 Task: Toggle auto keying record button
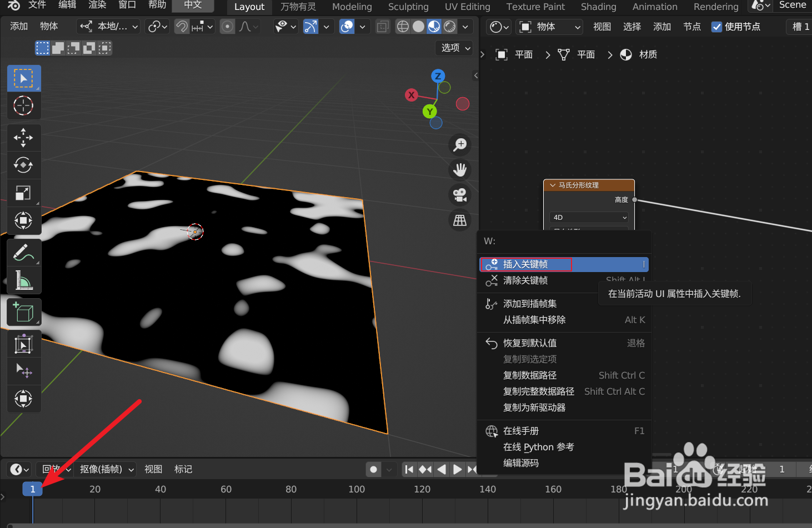(x=374, y=470)
